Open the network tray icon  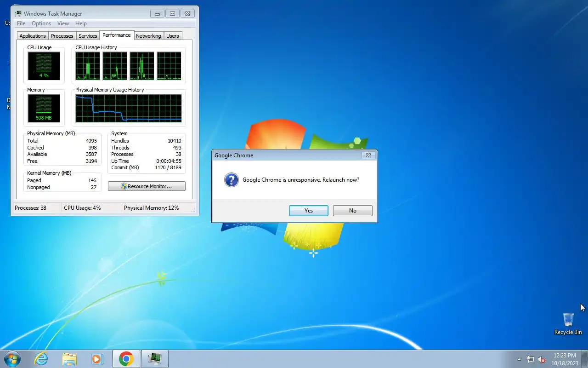(x=531, y=359)
